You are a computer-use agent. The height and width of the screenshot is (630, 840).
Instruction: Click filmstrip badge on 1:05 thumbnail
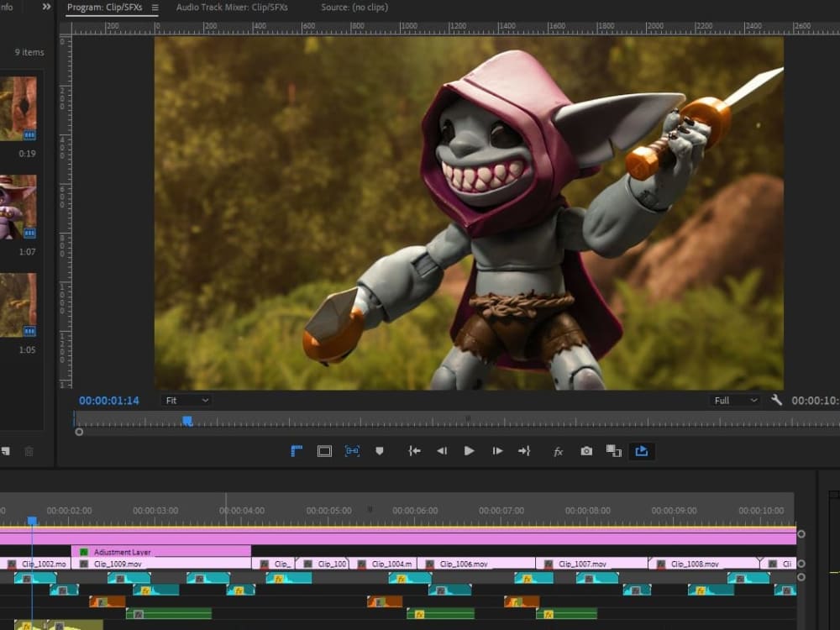point(29,331)
